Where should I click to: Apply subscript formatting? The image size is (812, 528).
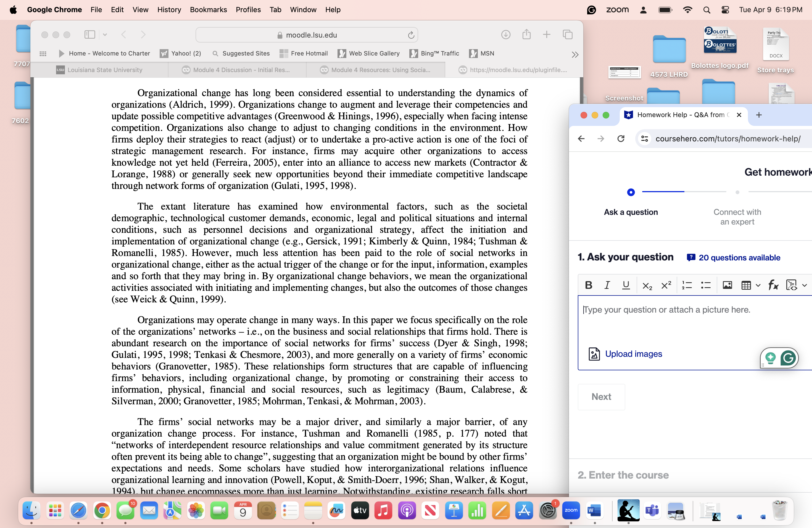tap(647, 286)
